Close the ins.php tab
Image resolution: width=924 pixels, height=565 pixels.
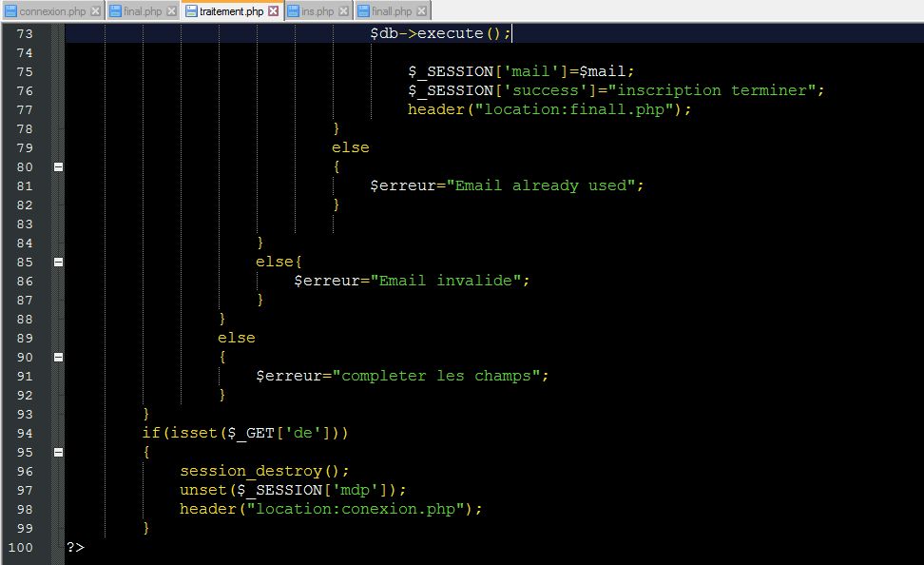point(343,11)
